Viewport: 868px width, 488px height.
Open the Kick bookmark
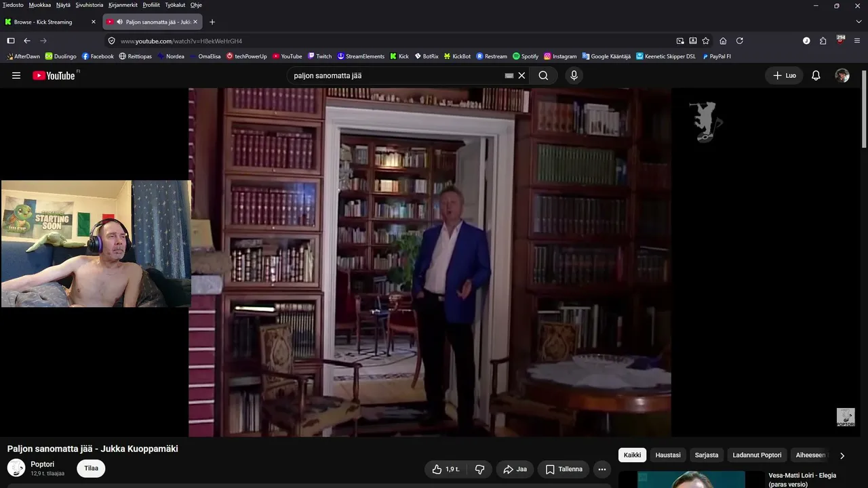coord(399,56)
